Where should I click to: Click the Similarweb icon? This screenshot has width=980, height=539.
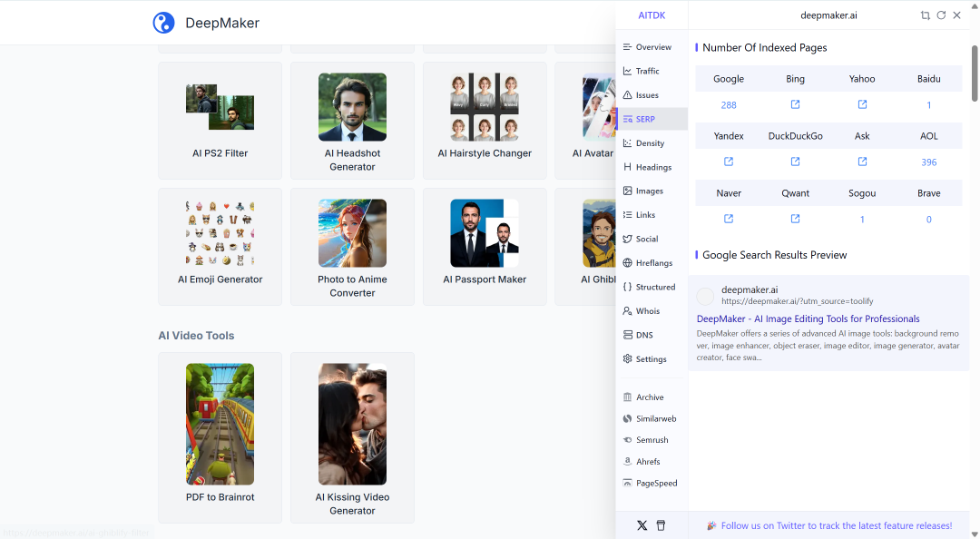click(628, 418)
